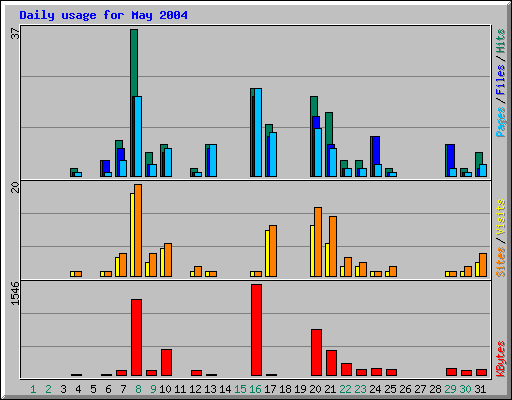Click the 'Hits' legend label

click(500, 41)
